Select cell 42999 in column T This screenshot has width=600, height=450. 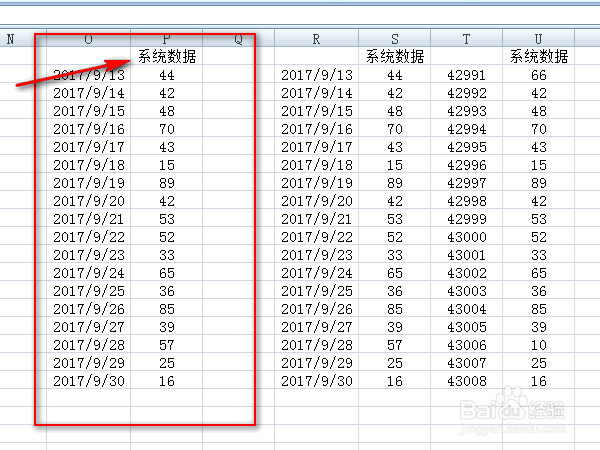click(466, 219)
